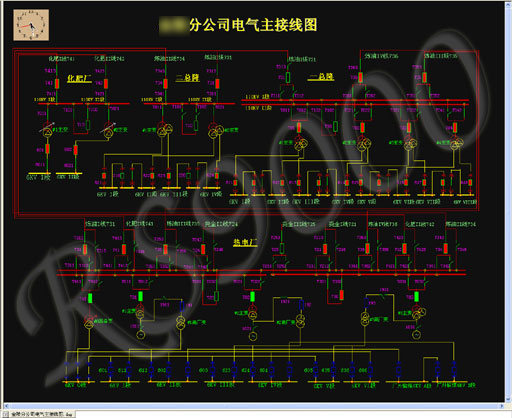The image size is (512, 418).
Task: Click the 分公司电气主接线图 title text
Action: coord(253,25)
